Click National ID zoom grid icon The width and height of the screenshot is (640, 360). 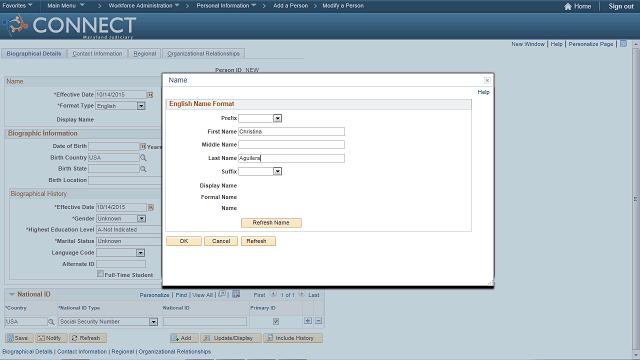[x=222, y=294]
